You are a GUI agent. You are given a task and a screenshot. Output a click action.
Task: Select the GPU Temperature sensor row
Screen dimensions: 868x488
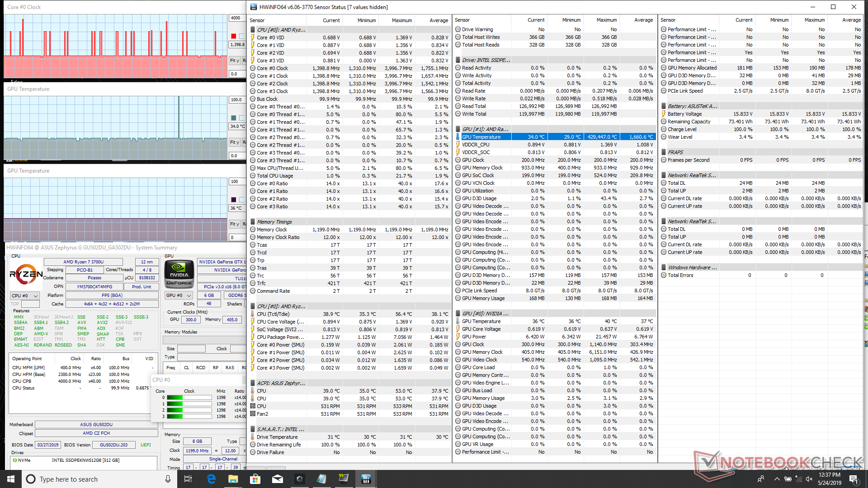481,137
